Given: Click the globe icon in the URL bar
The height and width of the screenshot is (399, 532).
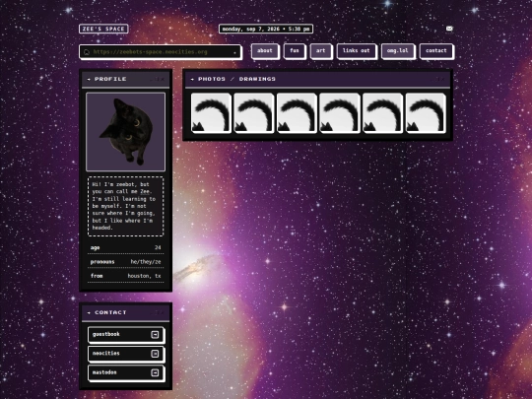Looking at the screenshot, I should click(87, 52).
